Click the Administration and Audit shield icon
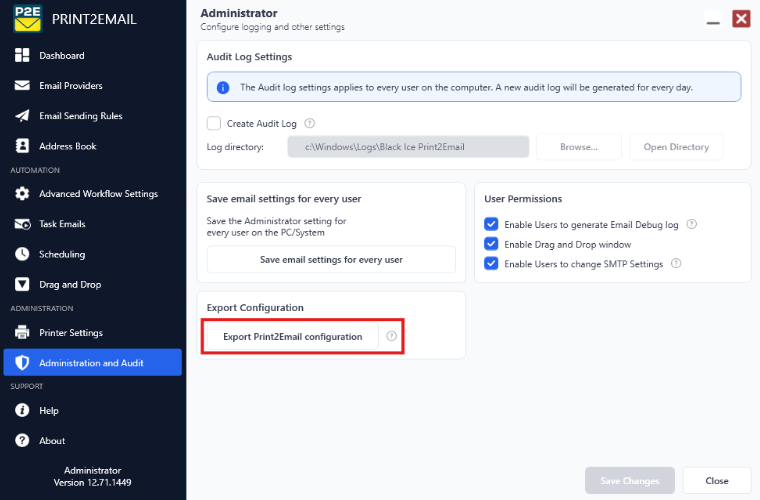This screenshot has width=760, height=500. click(x=22, y=362)
